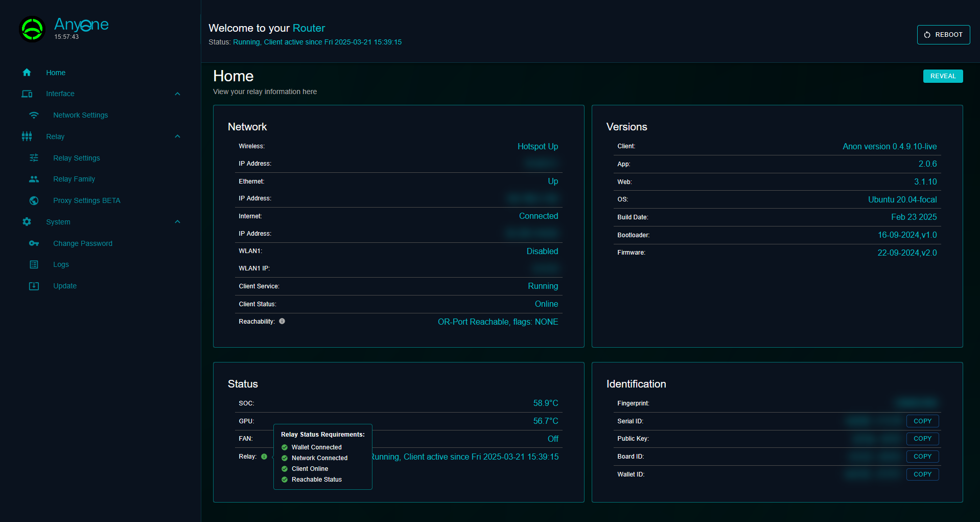Viewport: 980px width, 522px height.
Task: Click the Relay Family people icon
Action: [34, 179]
